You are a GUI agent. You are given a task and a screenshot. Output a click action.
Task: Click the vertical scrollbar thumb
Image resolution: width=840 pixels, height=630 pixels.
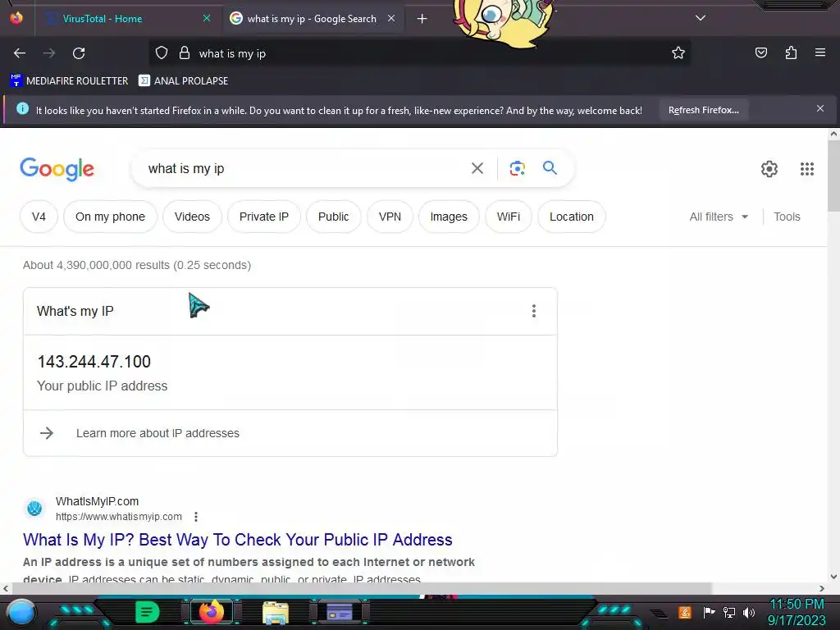[x=833, y=176]
